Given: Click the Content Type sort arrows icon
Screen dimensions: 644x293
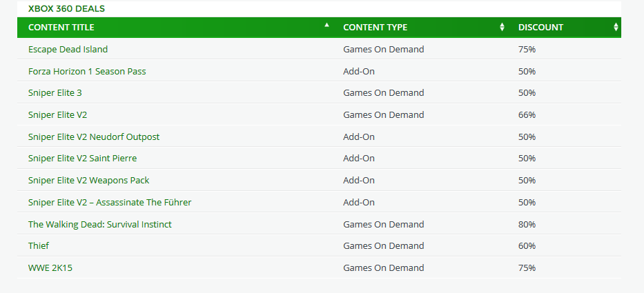Looking at the screenshot, I should click(502, 28).
